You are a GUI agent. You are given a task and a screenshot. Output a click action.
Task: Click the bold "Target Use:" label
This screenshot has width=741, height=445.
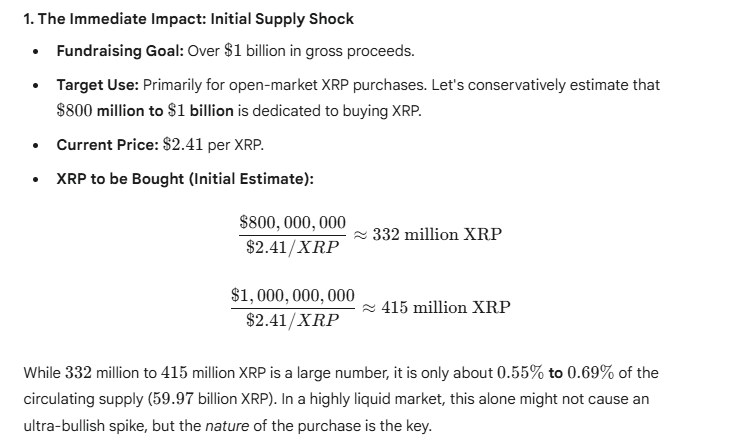[x=97, y=85]
